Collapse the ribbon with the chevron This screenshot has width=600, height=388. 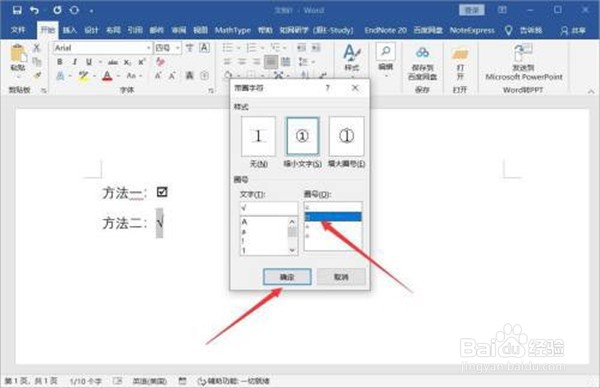(x=591, y=91)
